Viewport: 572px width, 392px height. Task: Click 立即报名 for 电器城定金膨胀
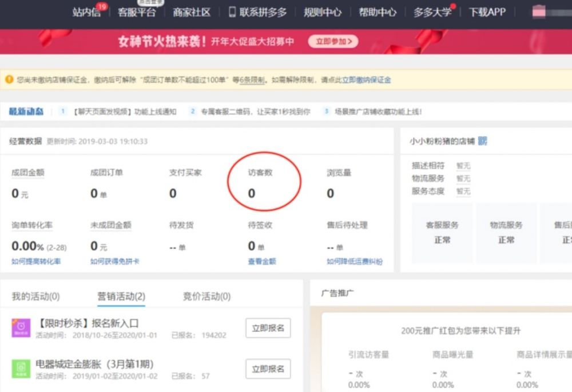268,369
